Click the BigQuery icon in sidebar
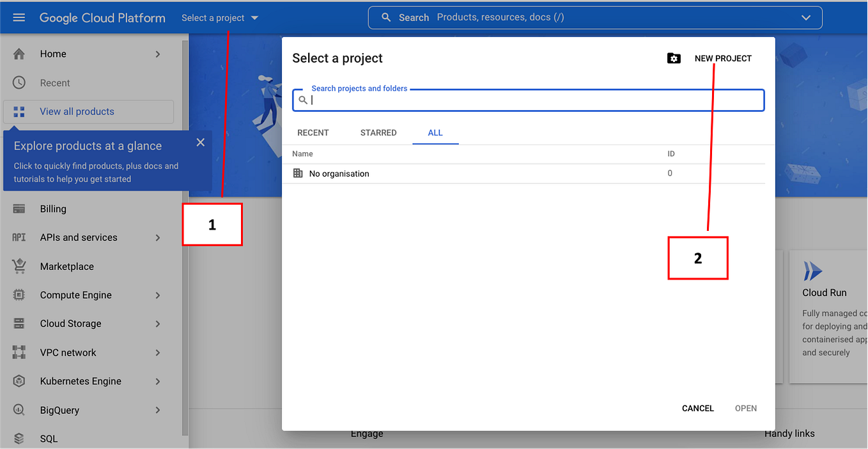868x449 pixels. [x=19, y=410]
